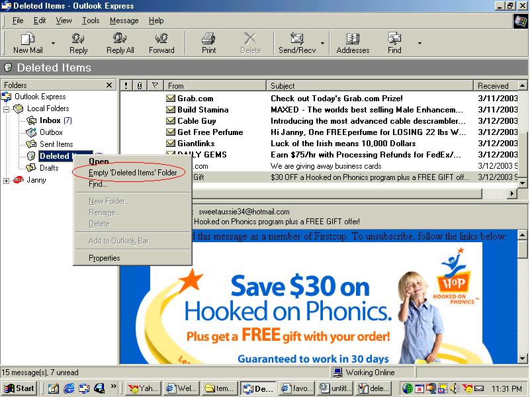Image resolution: width=532 pixels, height=397 pixels.
Task: Forward the selected message
Action: coord(161,43)
